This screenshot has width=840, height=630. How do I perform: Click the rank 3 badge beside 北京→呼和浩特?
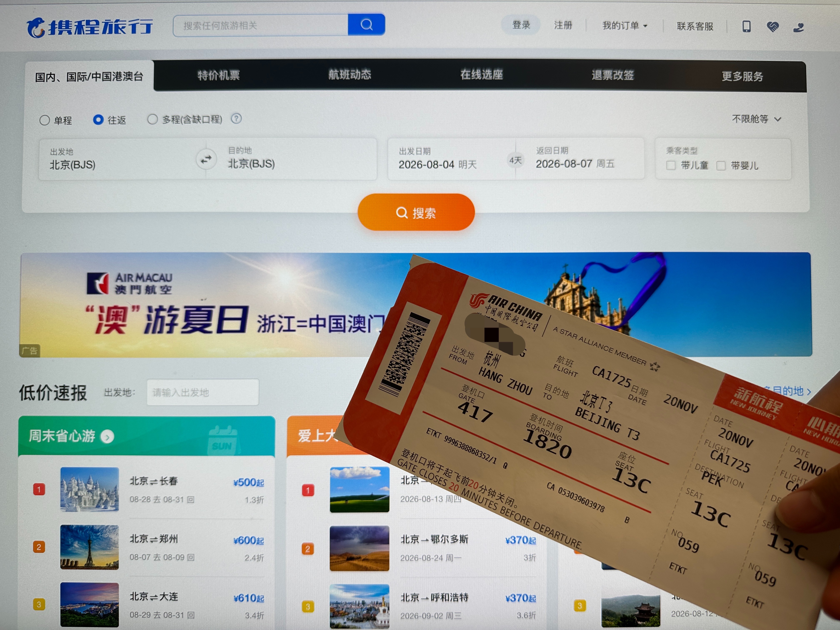click(307, 606)
